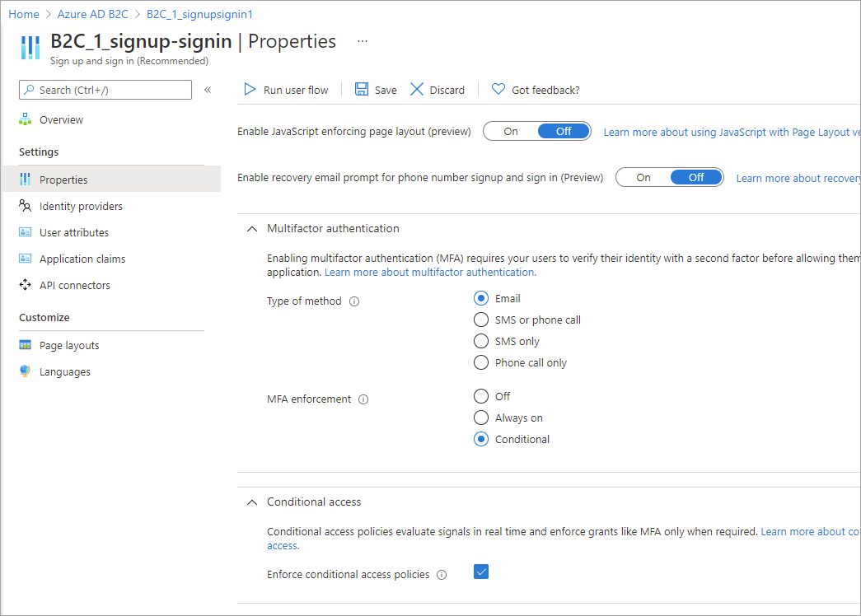Viewport: 861px width, 616px height.
Task: Click the User attributes sidebar icon
Action: coord(26,231)
